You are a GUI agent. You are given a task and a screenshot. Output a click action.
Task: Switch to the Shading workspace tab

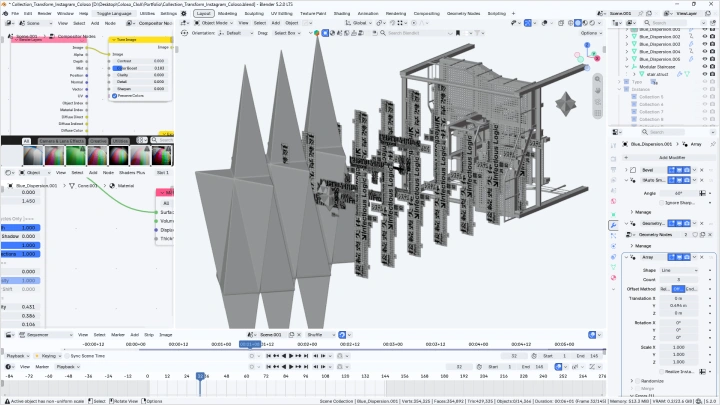342,13
